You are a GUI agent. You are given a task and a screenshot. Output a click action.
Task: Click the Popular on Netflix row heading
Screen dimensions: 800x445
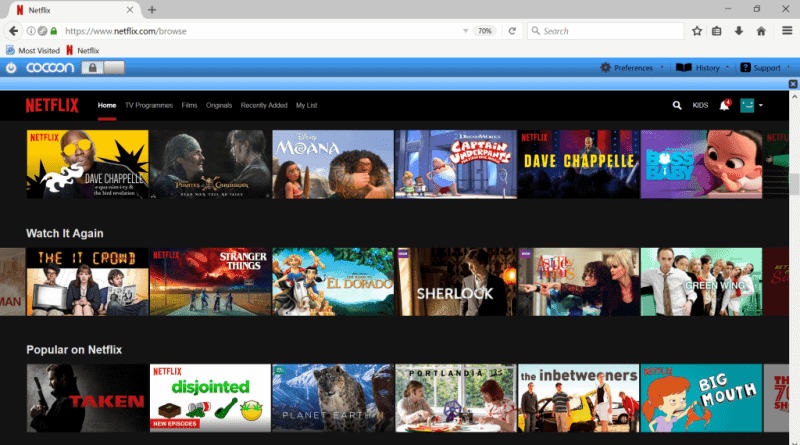pos(74,350)
